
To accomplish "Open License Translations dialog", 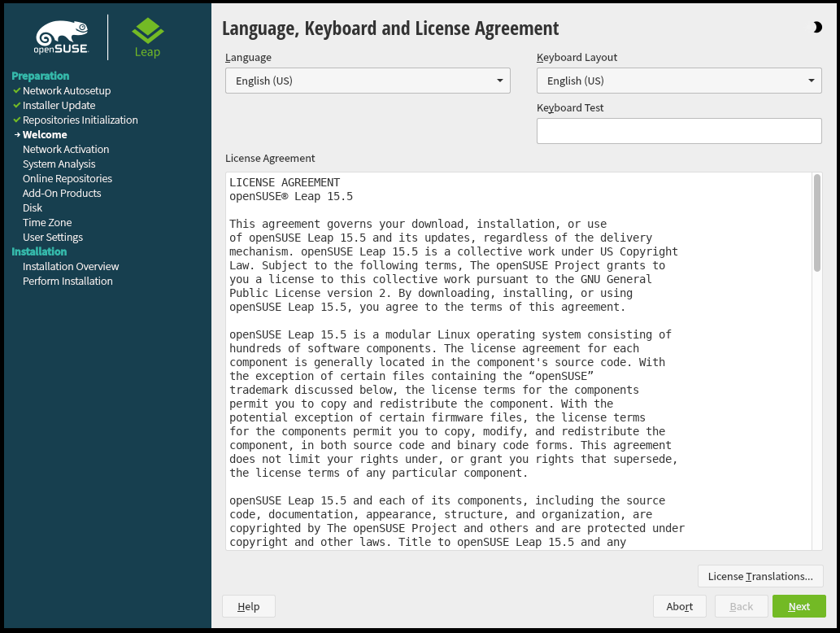I will (760, 576).
